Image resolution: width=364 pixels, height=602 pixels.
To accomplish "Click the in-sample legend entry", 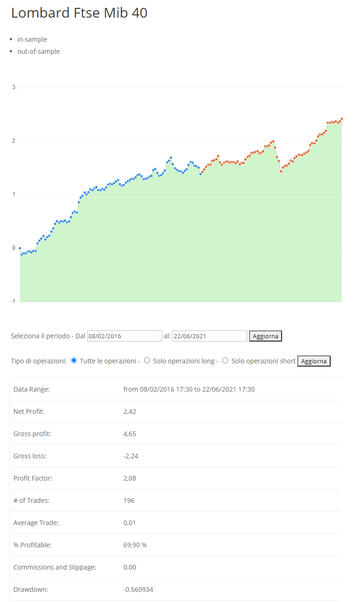I will tap(32, 39).
